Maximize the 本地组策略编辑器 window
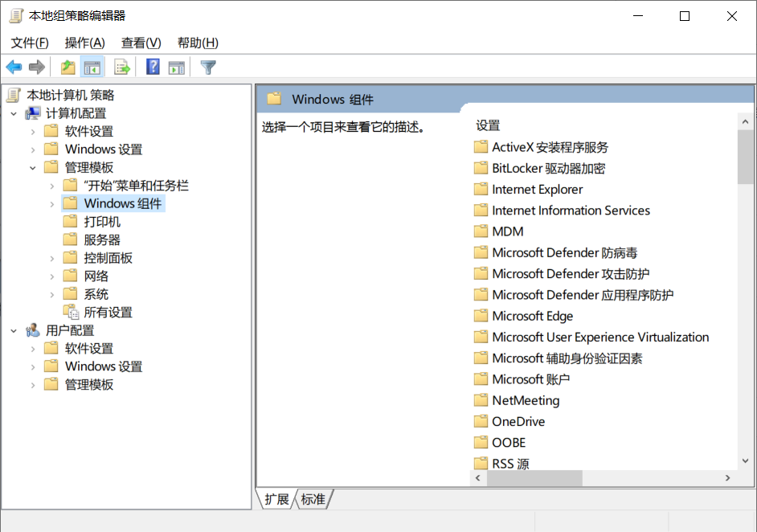Viewport: 757px width, 532px height. 685,16
